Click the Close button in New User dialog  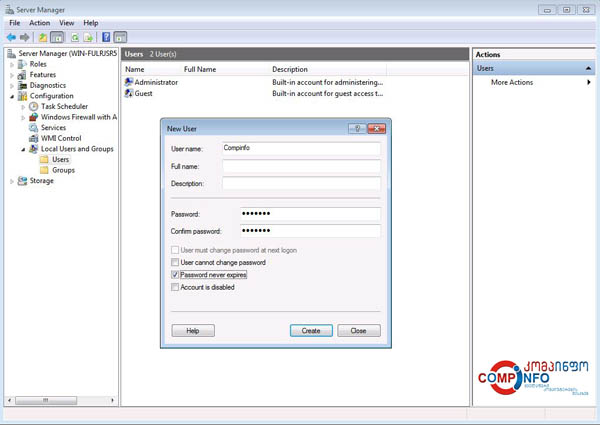click(x=359, y=331)
